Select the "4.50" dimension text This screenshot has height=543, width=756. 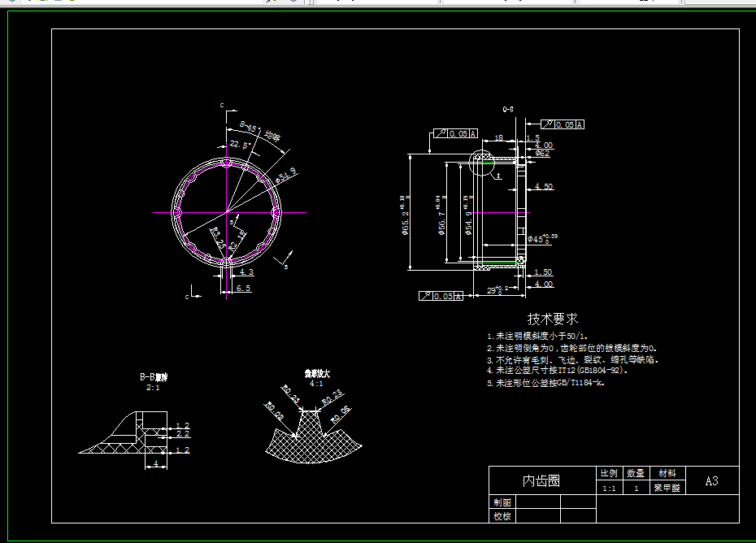[x=544, y=187]
